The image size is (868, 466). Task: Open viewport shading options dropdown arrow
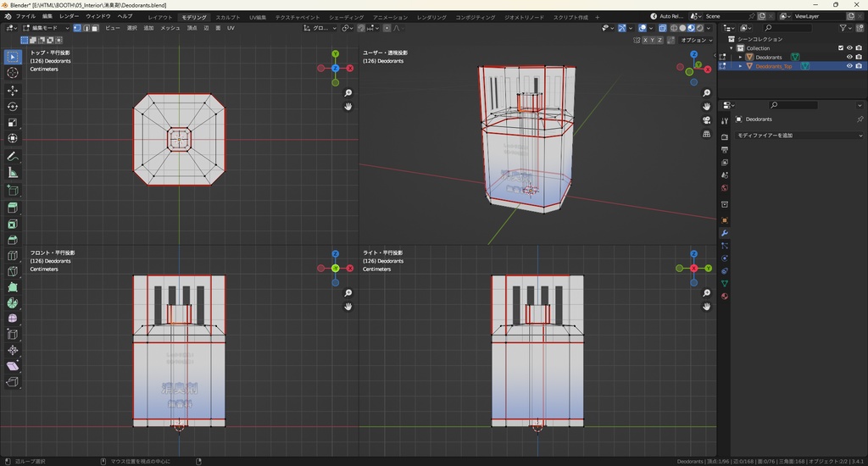coord(709,28)
